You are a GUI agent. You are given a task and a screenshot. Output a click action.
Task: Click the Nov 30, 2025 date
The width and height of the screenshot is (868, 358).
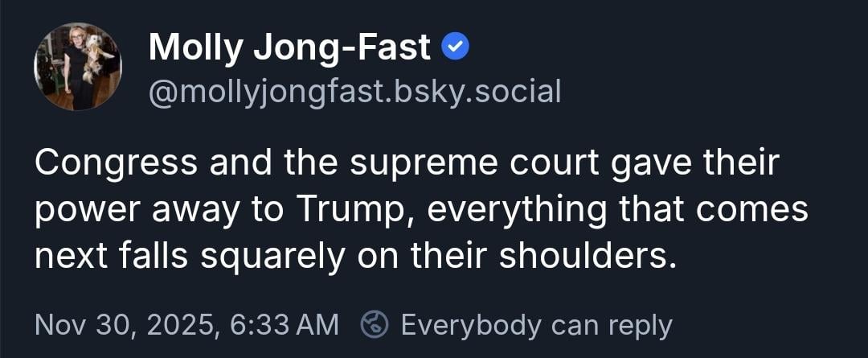127,325
